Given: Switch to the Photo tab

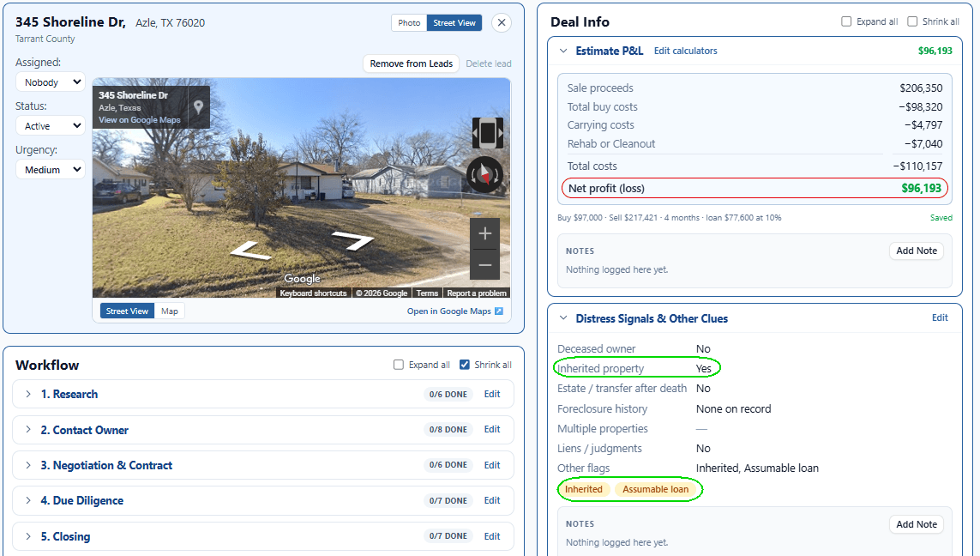Looking at the screenshot, I should (x=409, y=22).
